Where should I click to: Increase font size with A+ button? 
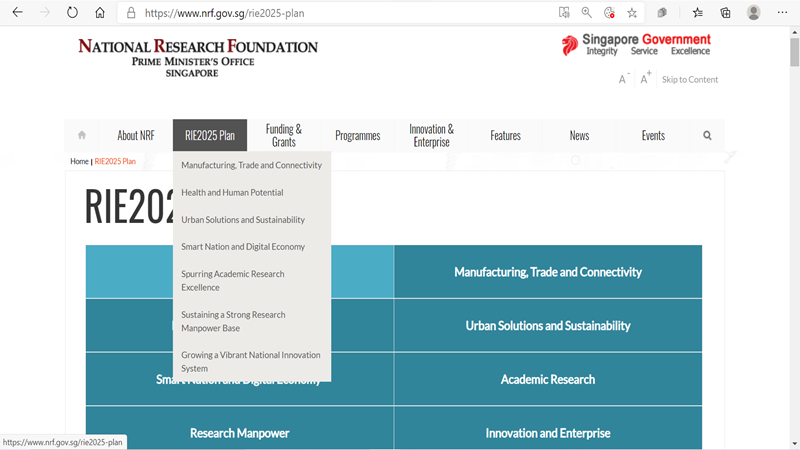point(645,79)
